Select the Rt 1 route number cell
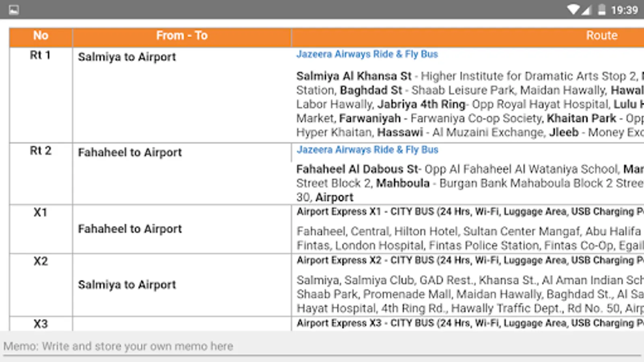 pyautogui.click(x=41, y=95)
